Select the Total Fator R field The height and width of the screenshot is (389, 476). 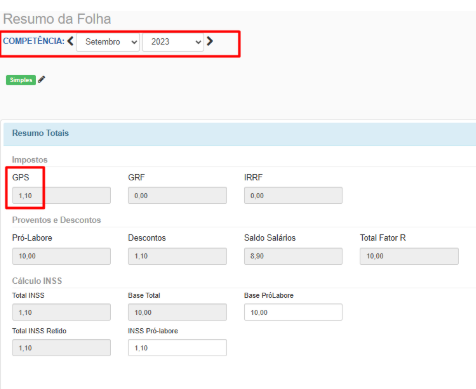(x=409, y=256)
